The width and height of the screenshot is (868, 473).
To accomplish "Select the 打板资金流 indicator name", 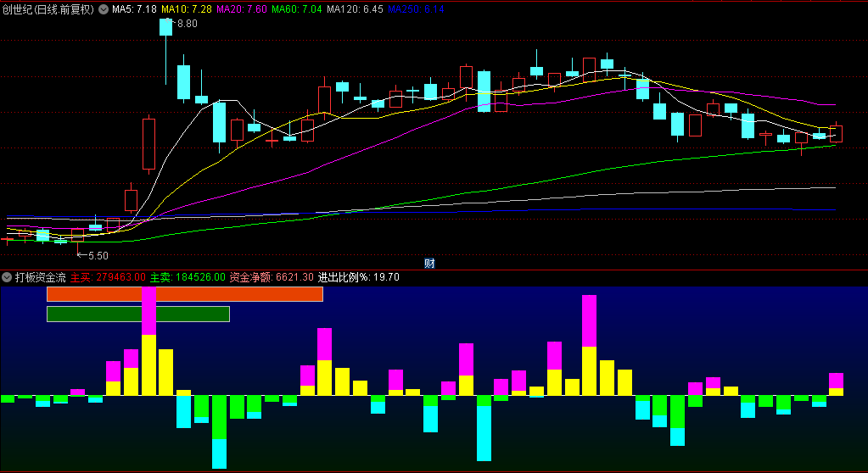I will [41, 277].
